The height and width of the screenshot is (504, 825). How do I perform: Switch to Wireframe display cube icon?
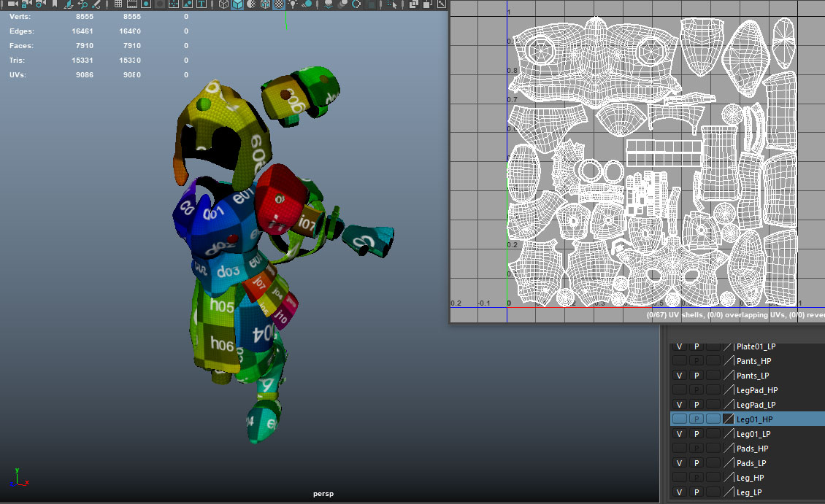click(223, 4)
